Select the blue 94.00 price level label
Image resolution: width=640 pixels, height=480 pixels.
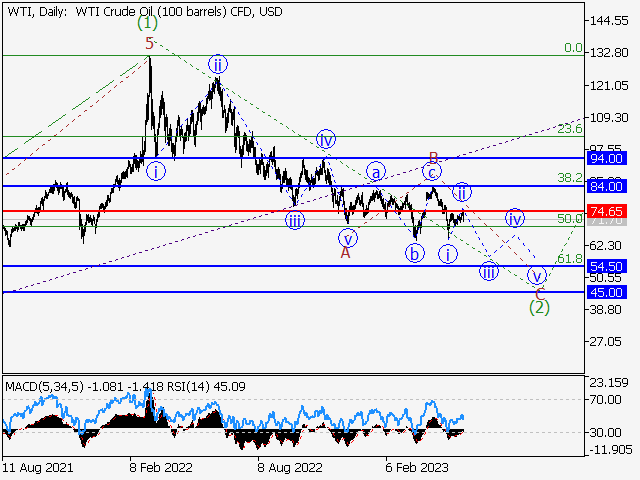pyautogui.click(x=607, y=158)
